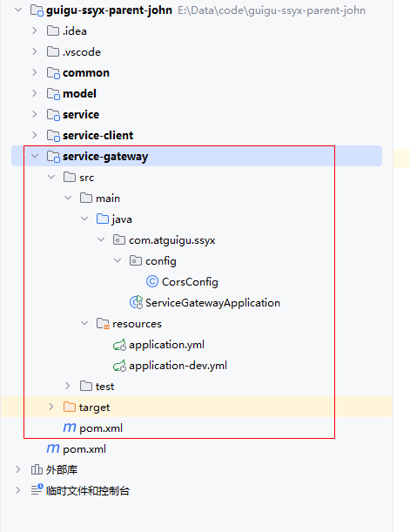Click the model module folder icon
This screenshot has height=532, width=410.
pyautogui.click(x=53, y=94)
